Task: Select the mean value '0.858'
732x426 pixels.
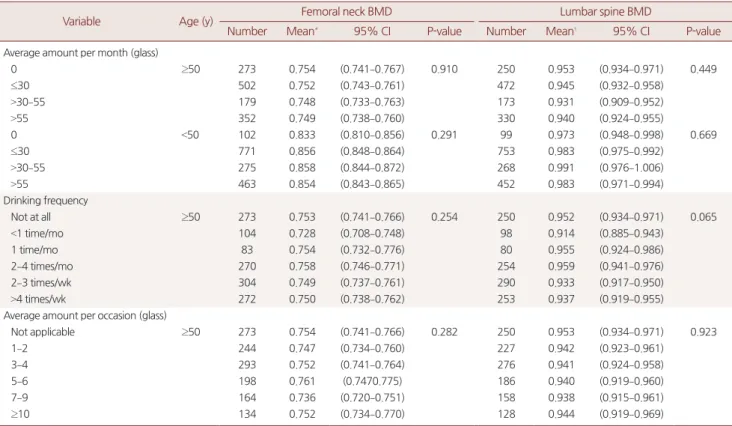Action: 302,168
